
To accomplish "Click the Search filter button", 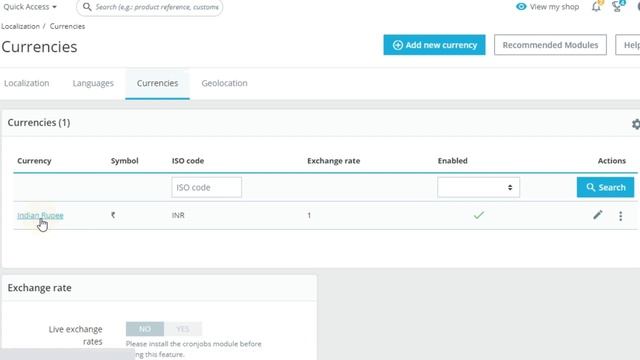I will [x=605, y=187].
